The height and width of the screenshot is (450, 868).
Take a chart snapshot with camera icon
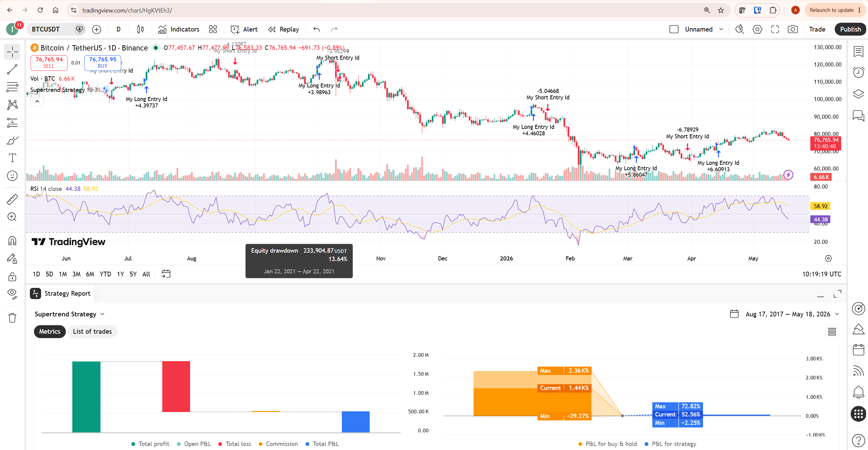point(793,30)
